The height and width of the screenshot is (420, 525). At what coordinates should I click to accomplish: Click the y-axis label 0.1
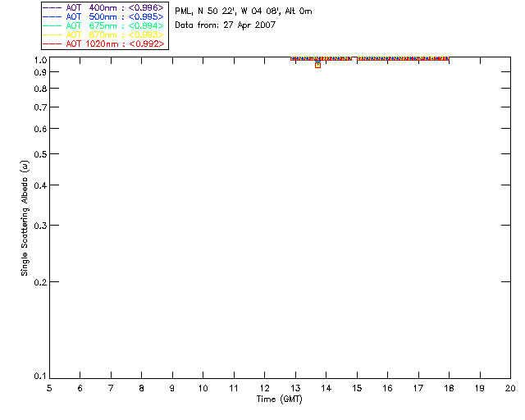[40, 377]
